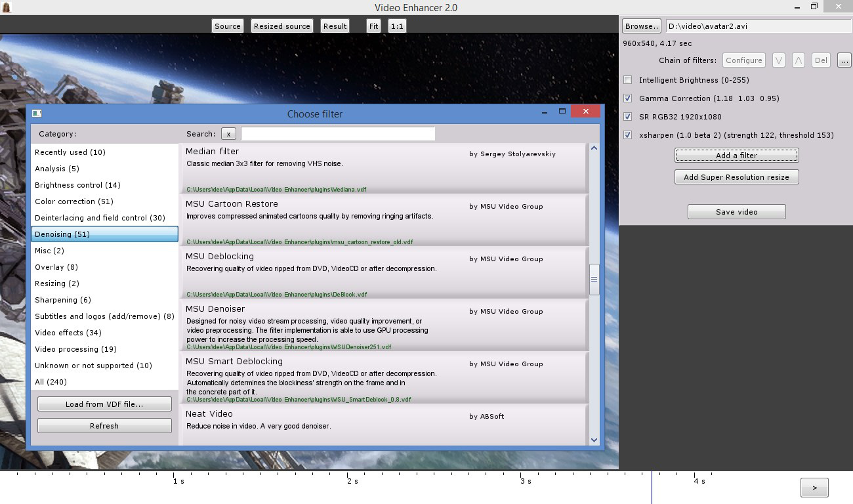The width and height of the screenshot is (853, 504).
Task: Open the ... more options button
Action: point(843,60)
